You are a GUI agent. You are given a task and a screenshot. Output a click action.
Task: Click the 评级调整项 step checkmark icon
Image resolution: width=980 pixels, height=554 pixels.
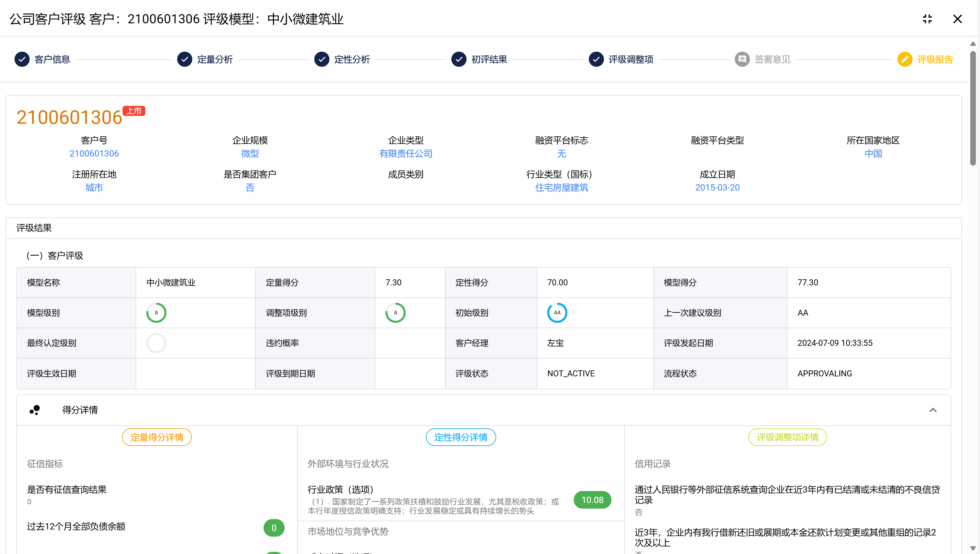click(596, 59)
